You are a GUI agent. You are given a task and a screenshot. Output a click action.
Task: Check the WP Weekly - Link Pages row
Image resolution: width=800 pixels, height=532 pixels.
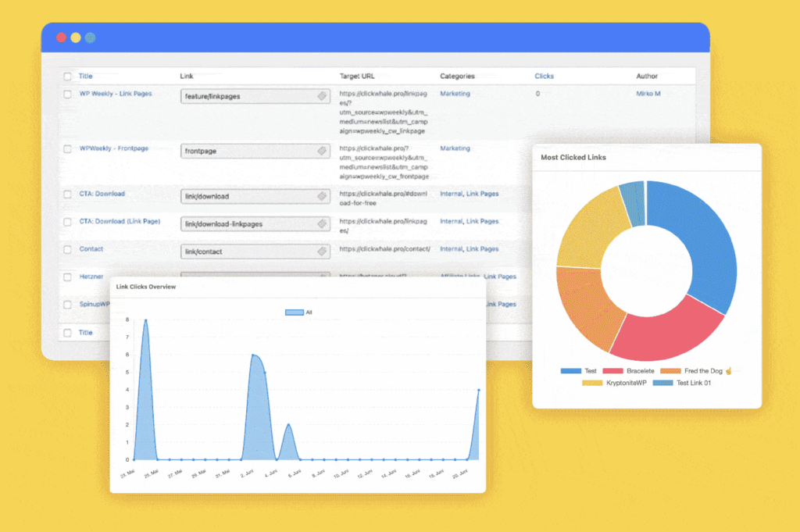[x=67, y=95]
